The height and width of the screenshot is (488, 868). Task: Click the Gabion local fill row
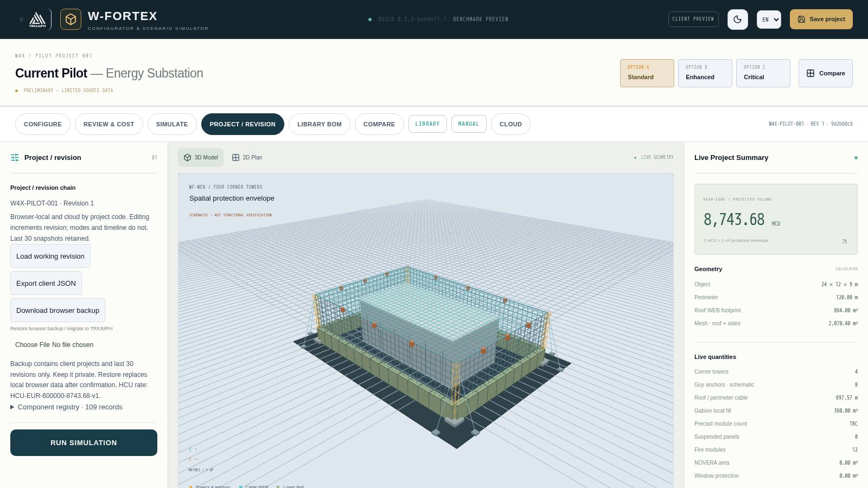coord(776,410)
